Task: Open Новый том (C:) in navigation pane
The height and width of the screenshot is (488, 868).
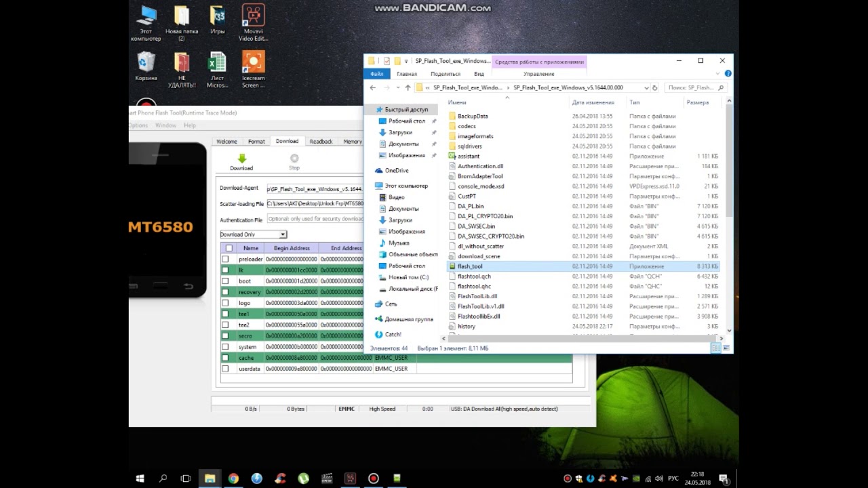Action: pyautogui.click(x=409, y=277)
